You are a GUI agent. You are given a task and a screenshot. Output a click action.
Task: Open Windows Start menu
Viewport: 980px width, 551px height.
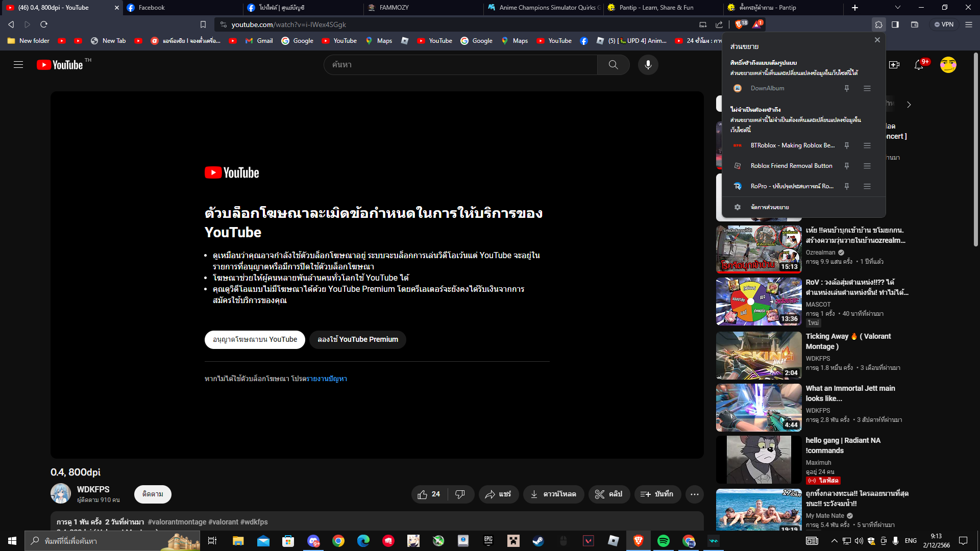pos(12,541)
